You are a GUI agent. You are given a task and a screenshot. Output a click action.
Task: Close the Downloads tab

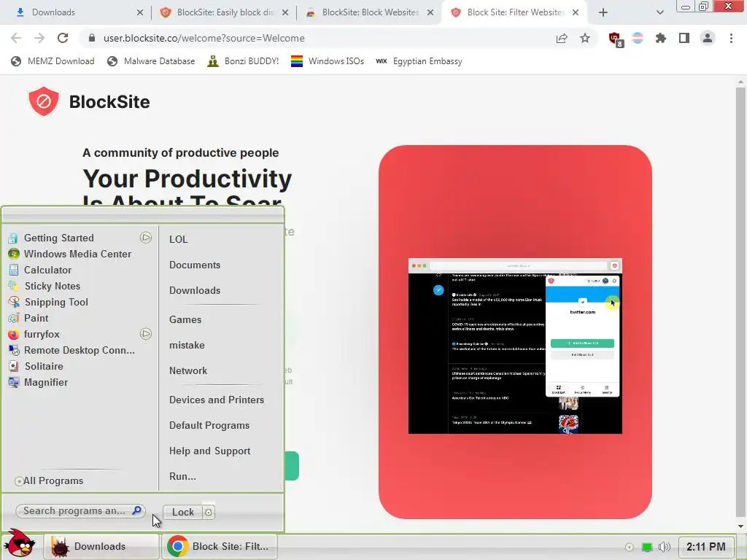pos(140,12)
